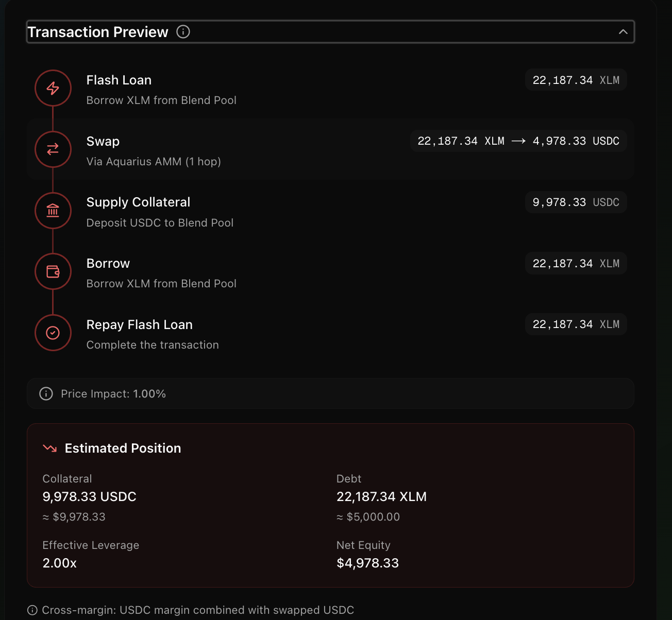Select the Swap arrows icon
The width and height of the screenshot is (672, 620).
point(53,149)
